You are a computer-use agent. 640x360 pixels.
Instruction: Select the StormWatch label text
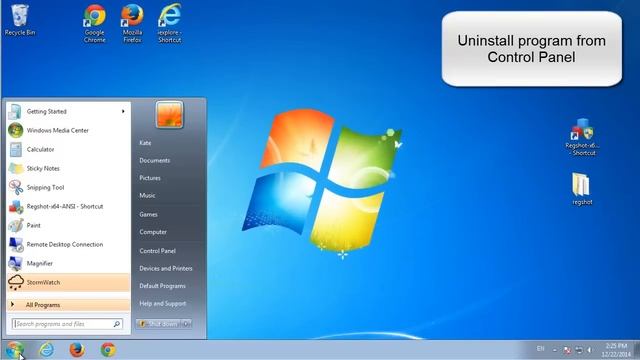(x=43, y=282)
